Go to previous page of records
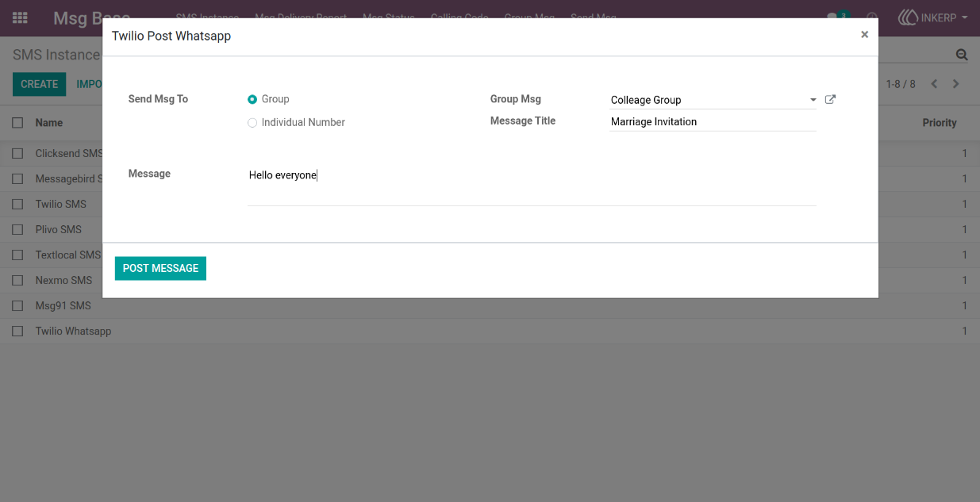The image size is (980, 502). click(934, 84)
